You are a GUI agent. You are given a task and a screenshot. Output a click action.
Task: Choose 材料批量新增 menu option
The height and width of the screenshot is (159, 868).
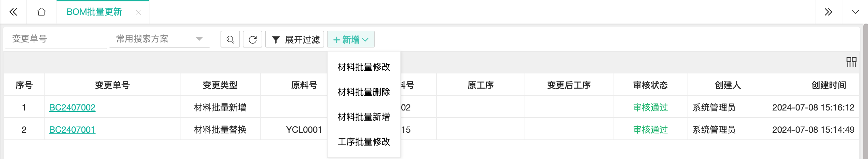(364, 117)
